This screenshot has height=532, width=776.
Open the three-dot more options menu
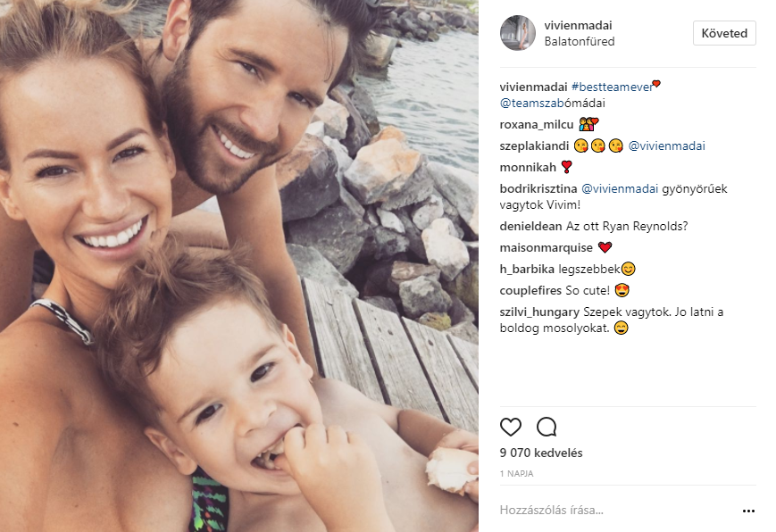(x=748, y=511)
